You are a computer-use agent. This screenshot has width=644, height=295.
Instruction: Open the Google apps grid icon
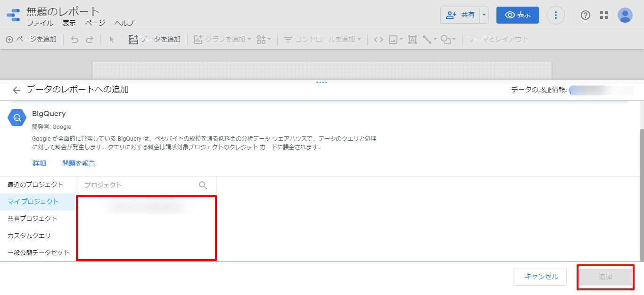click(x=604, y=15)
